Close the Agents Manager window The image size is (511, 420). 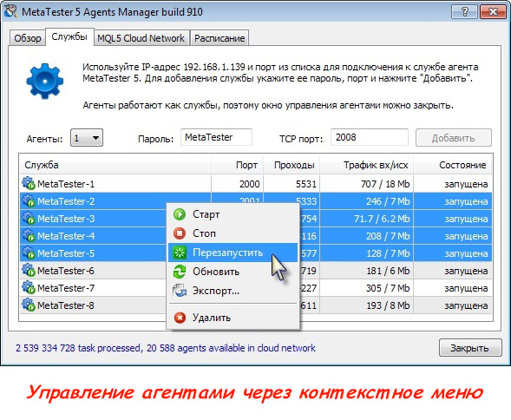coord(493,12)
